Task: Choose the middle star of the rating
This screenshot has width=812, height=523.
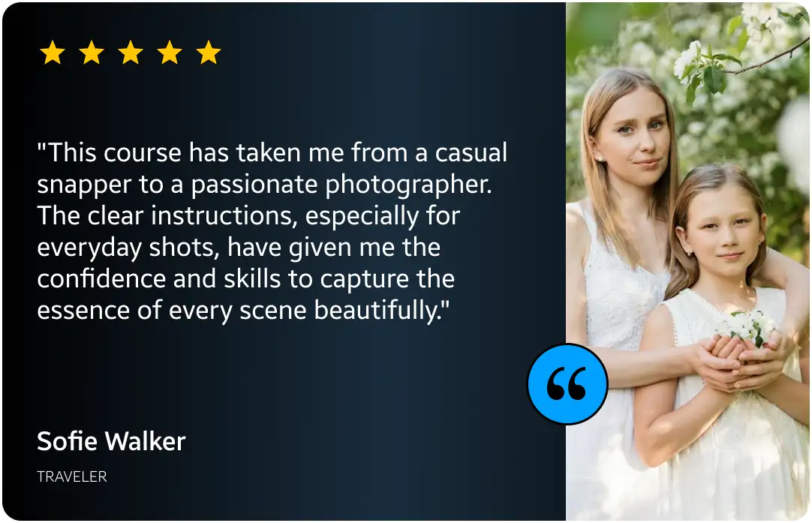Action: (131, 53)
